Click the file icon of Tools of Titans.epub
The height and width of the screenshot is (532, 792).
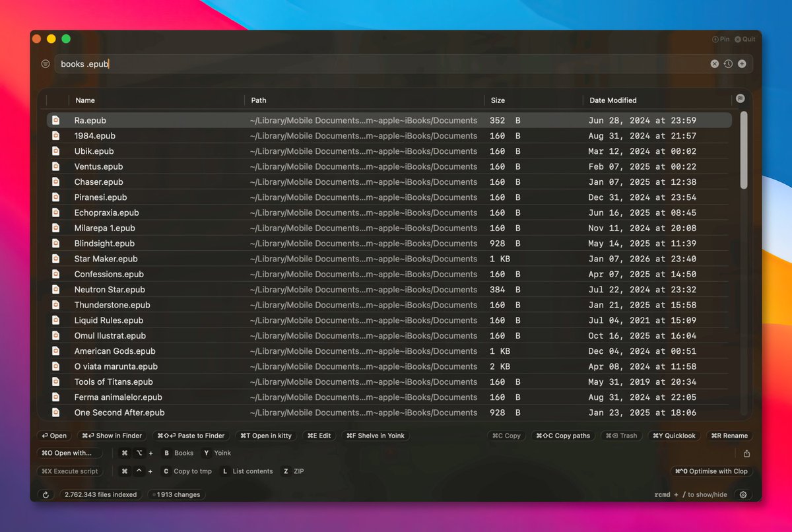pyautogui.click(x=56, y=382)
